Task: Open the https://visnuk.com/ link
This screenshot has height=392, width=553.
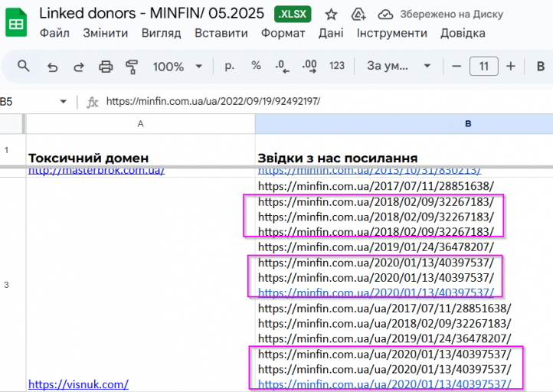Action: click(x=78, y=384)
